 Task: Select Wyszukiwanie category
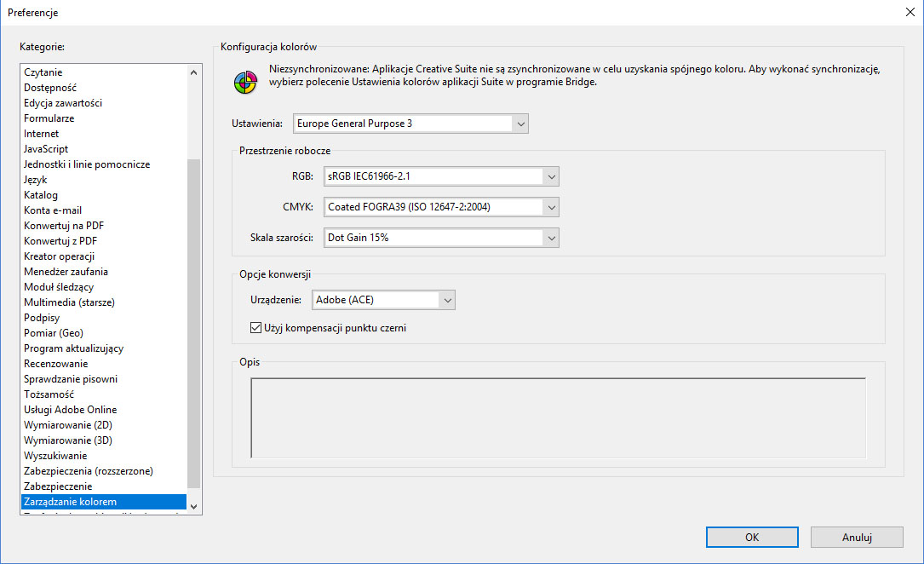click(104, 455)
